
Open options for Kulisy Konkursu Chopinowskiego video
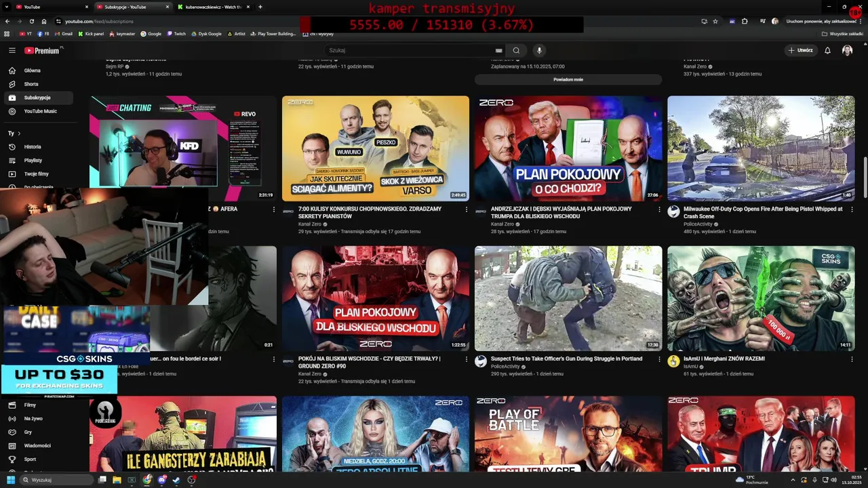(467, 209)
